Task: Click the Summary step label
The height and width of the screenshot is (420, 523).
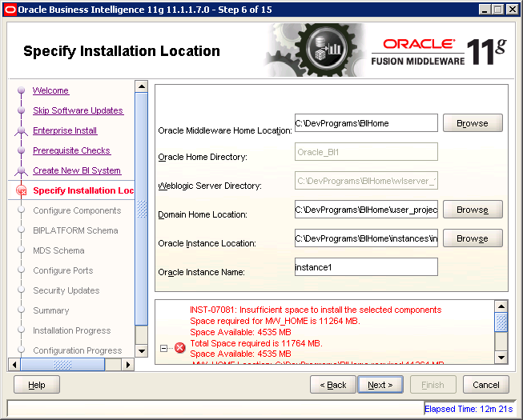Action: coord(51,310)
